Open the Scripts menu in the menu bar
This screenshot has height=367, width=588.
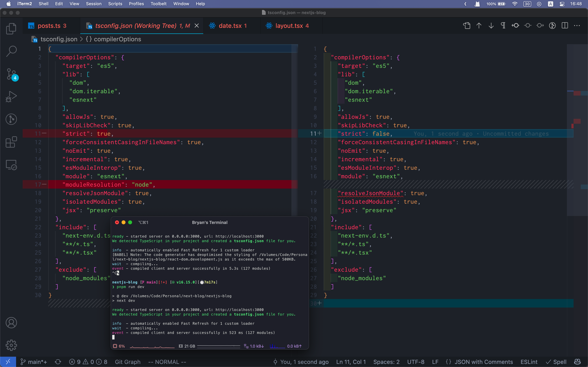click(115, 4)
